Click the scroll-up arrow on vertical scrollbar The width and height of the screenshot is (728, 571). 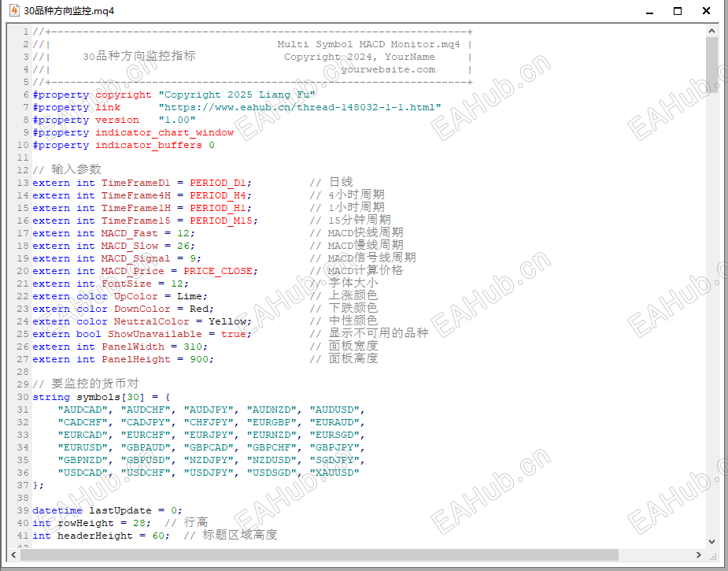[711, 30]
